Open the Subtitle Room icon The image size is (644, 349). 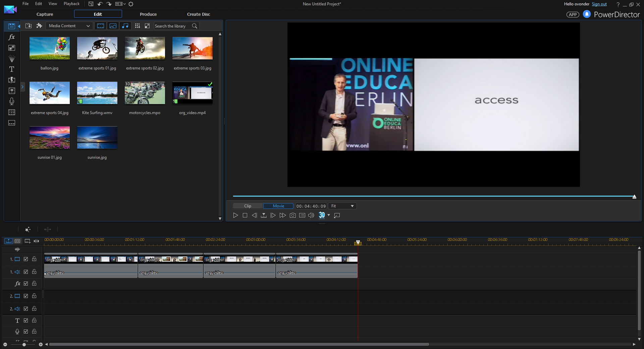coord(11,123)
